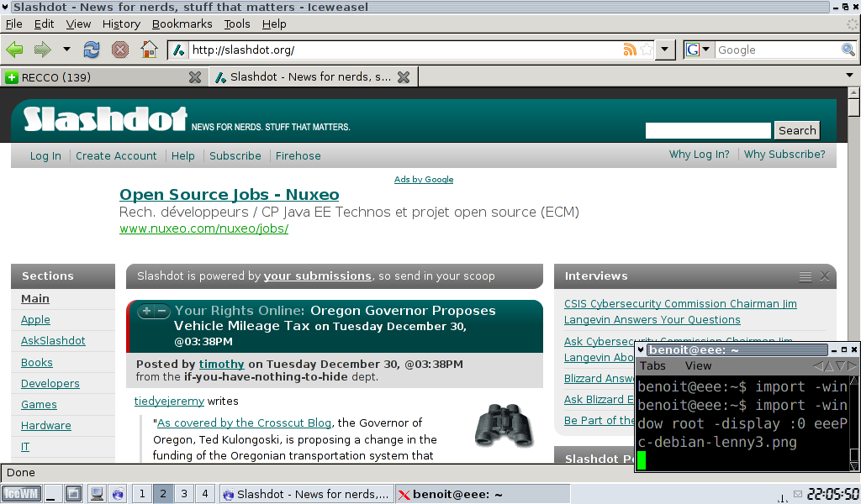Expand story with the plus toggle
The image size is (861, 504).
tap(146, 312)
